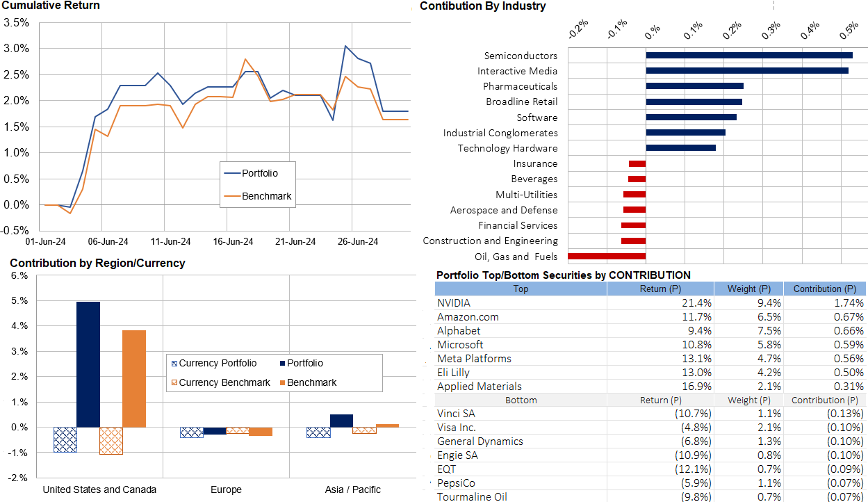
Task: Click the Interactive Media contribution bar
Action: click(x=747, y=71)
